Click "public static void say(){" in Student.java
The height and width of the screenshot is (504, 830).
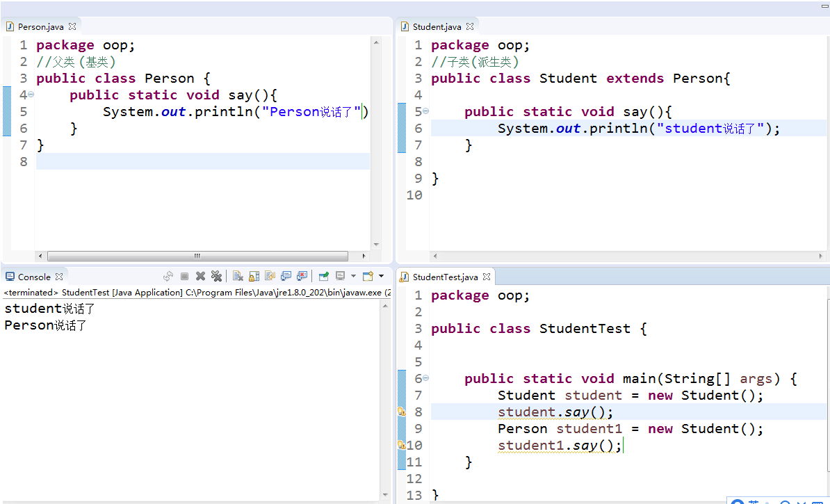click(568, 112)
